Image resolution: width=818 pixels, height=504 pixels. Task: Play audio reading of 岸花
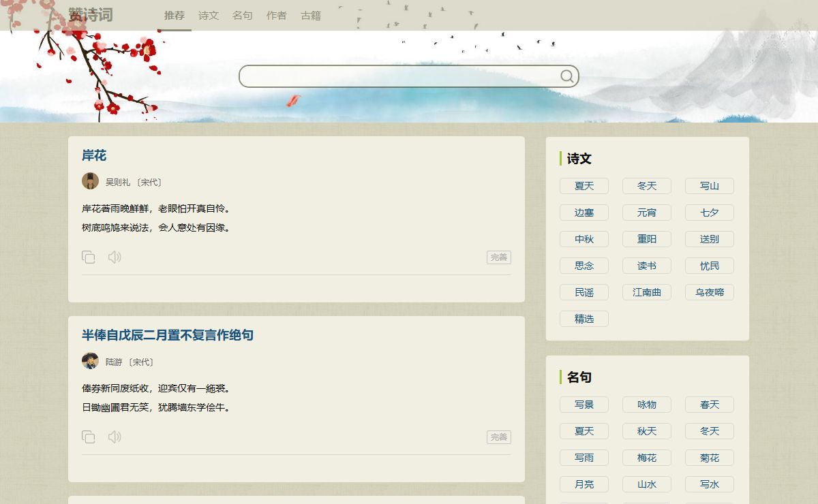(x=115, y=257)
